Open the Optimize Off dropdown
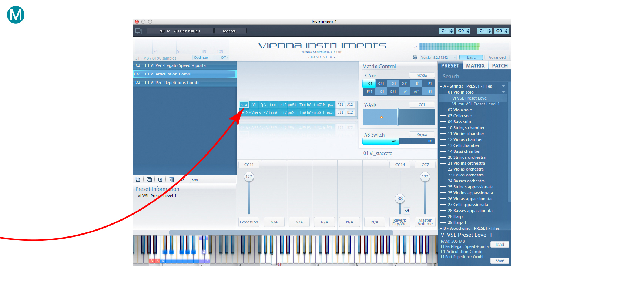 (211, 57)
